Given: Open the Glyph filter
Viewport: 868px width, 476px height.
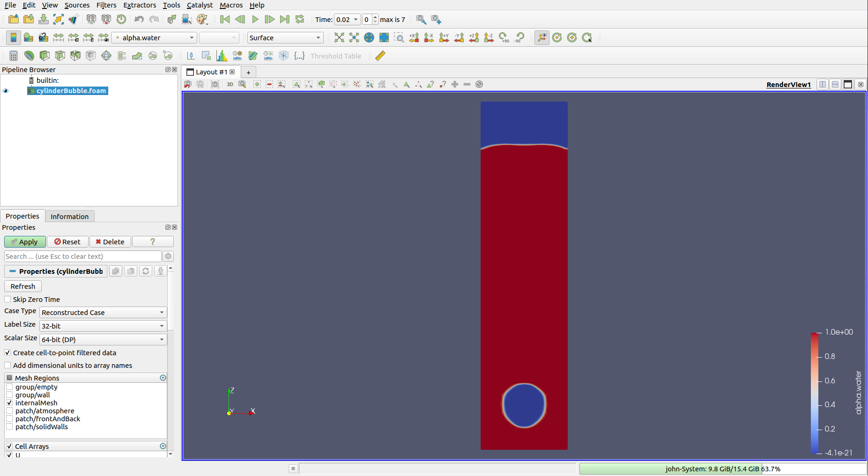Looking at the screenshot, I should click(106, 56).
